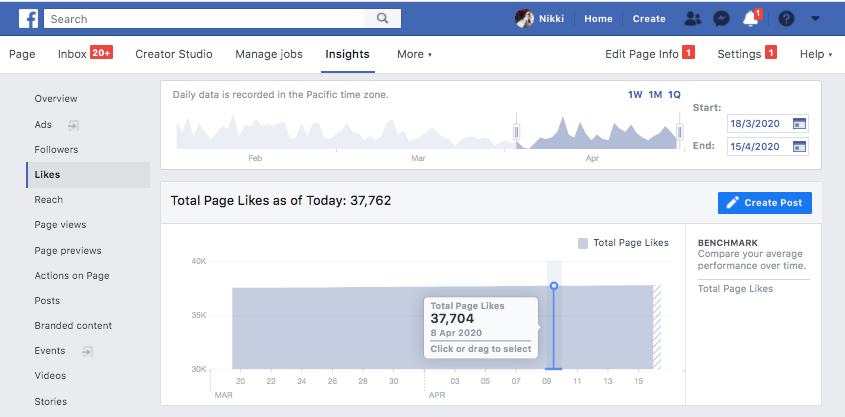This screenshot has width=845, height=417.
Task: Select the 1Q range option
Action: 675,95
